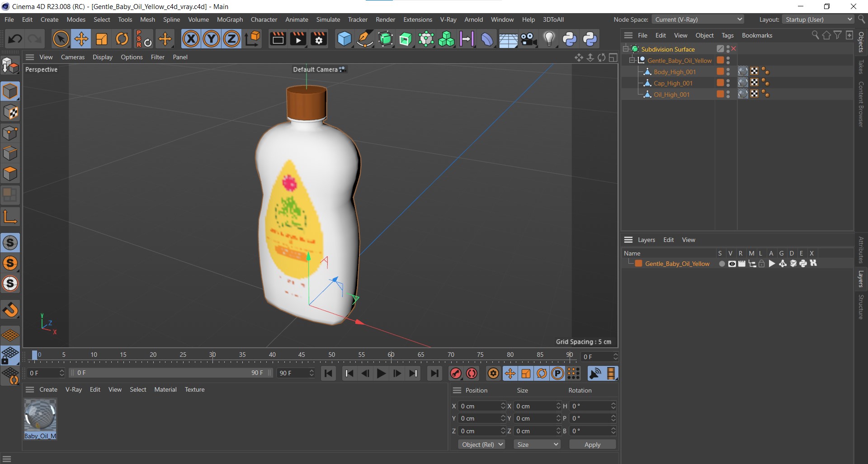Add a Camera object
The width and height of the screenshot is (868, 464).
pos(528,39)
